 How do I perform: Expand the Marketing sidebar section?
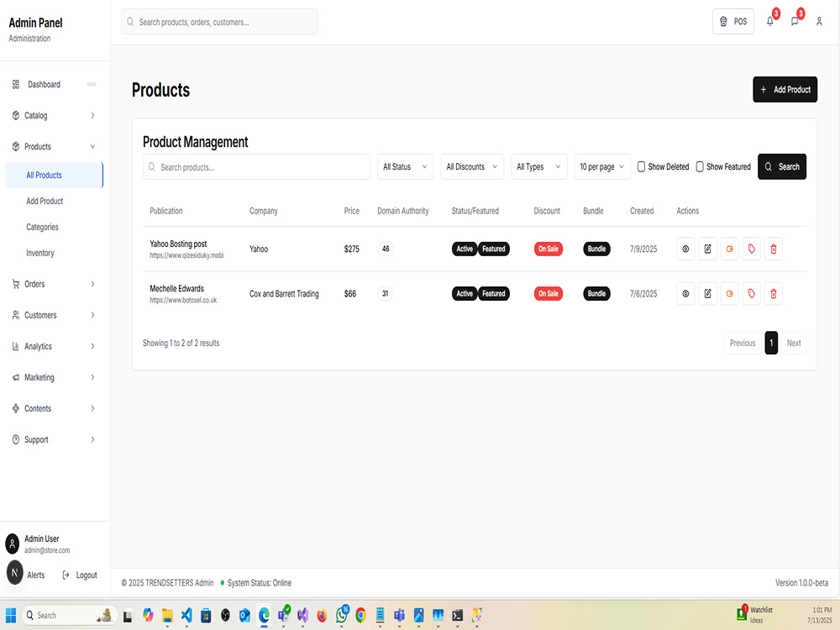tap(54, 377)
